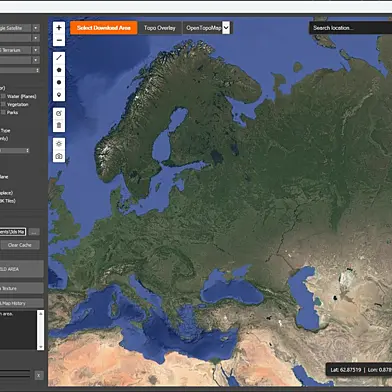Image resolution: width=392 pixels, height=392 pixels.
Task: Open the Terrarium dropdown arrow
Action: coord(36,50)
